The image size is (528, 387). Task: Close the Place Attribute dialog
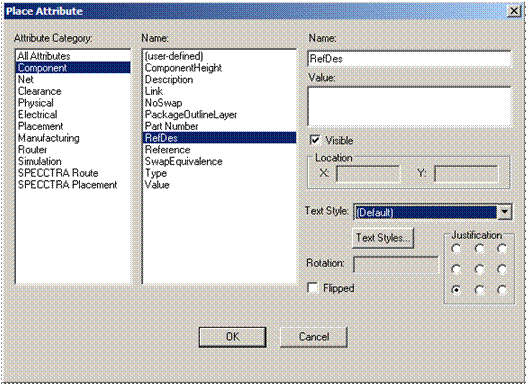tap(514, 11)
